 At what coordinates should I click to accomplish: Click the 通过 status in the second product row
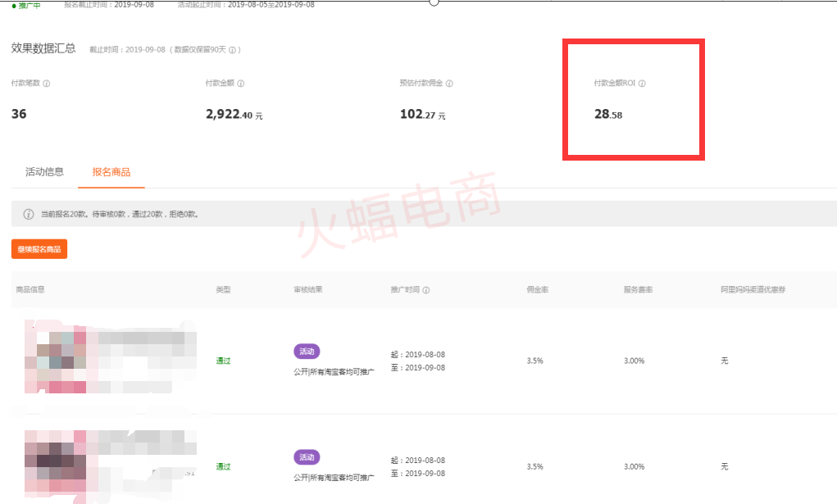click(x=223, y=466)
